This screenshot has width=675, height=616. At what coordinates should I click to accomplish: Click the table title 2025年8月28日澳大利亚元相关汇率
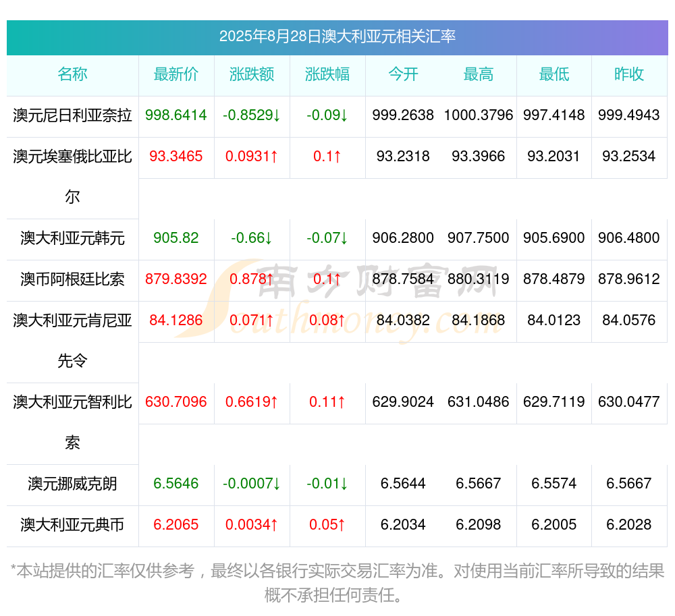click(337, 36)
